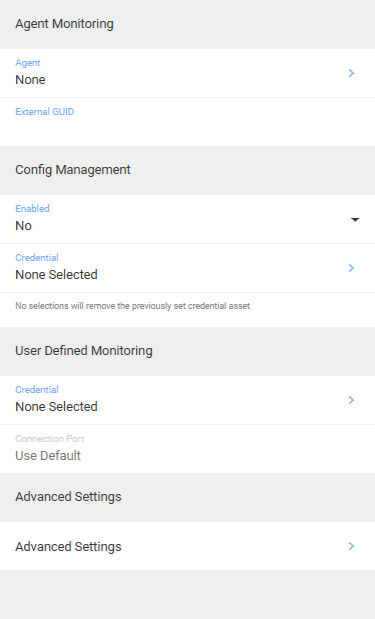Click the 'None' agent value

pyautogui.click(x=30, y=80)
